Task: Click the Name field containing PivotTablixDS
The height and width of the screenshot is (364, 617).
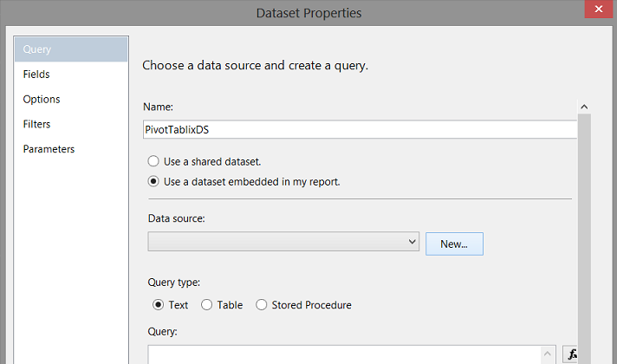Action: click(359, 128)
